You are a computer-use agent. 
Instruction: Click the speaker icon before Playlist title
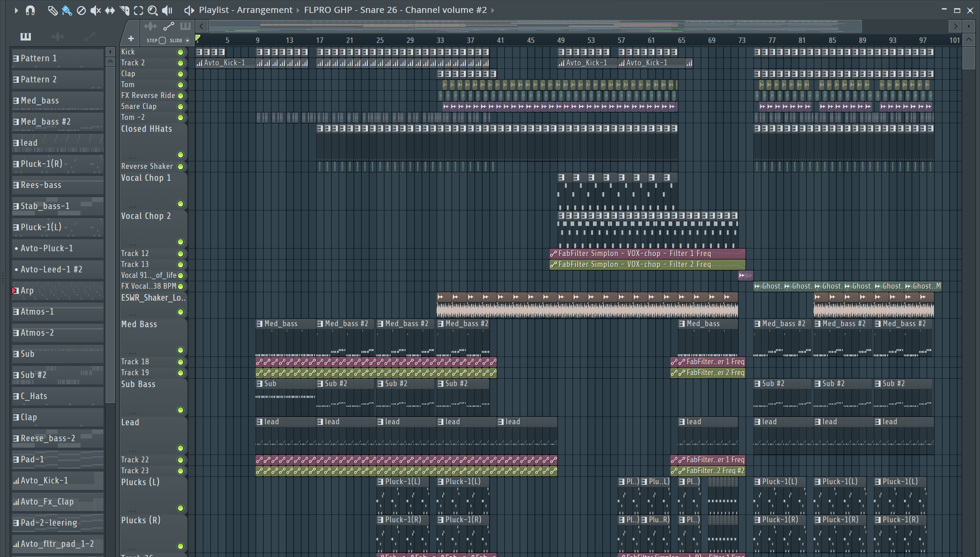[x=189, y=10]
